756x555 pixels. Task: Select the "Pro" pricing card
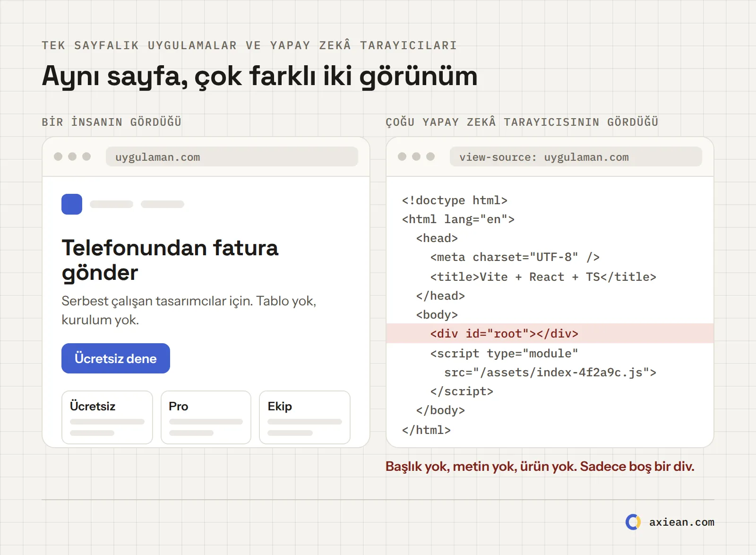pyautogui.click(x=206, y=417)
